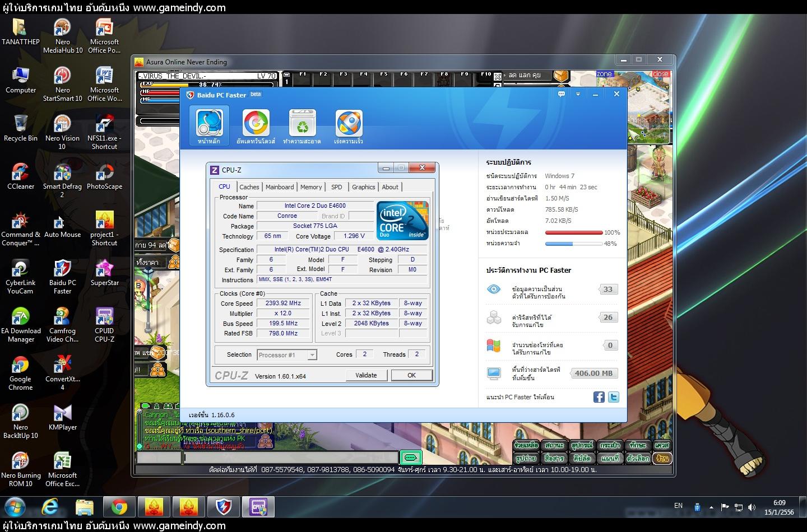Viewport: 807px width, 532px height.
Task: Open the Camfrog Video Chat desktop shortcut
Action: click(x=62, y=325)
